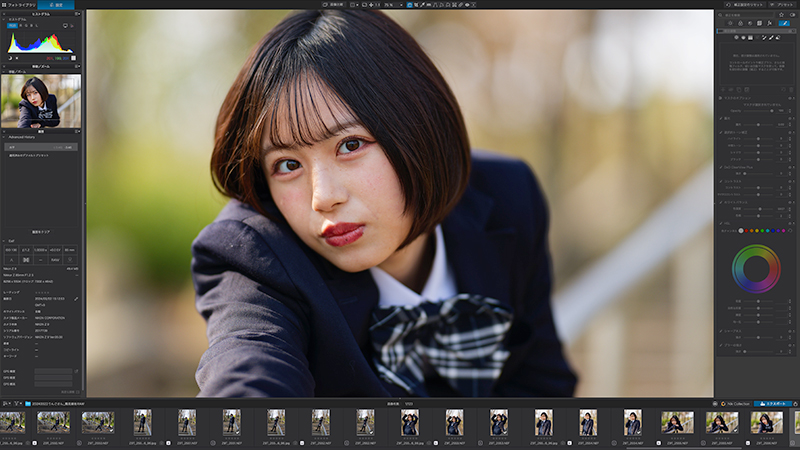This screenshot has width=800, height=450.
Task: Click the 履歴をクリア clear history button
Action: [x=41, y=232]
